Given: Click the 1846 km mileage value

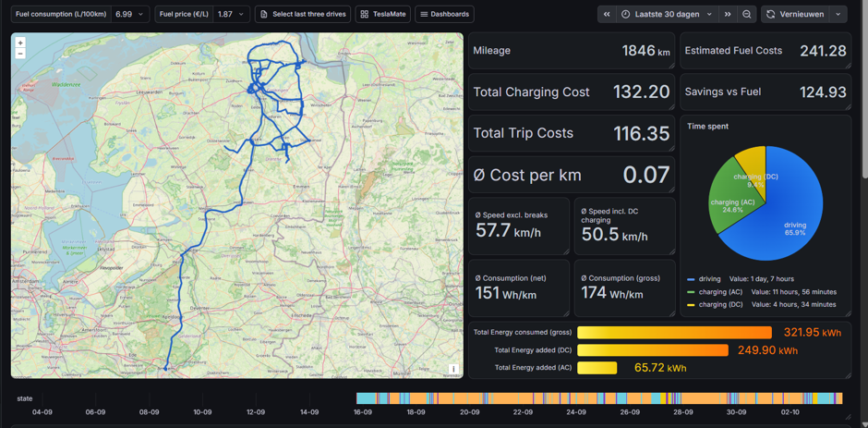Looking at the screenshot, I should click(646, 51).
